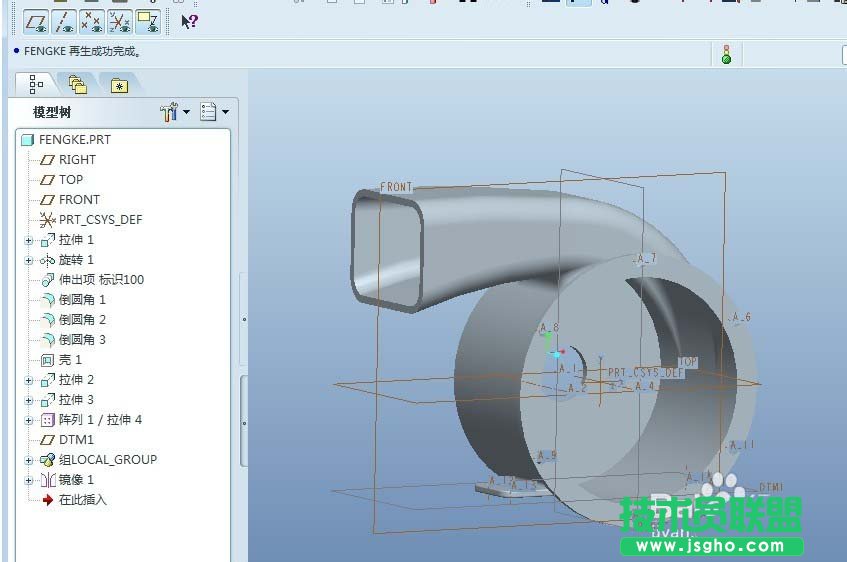Click 拉伸 1 extrude icon

(x=48, y=240)
